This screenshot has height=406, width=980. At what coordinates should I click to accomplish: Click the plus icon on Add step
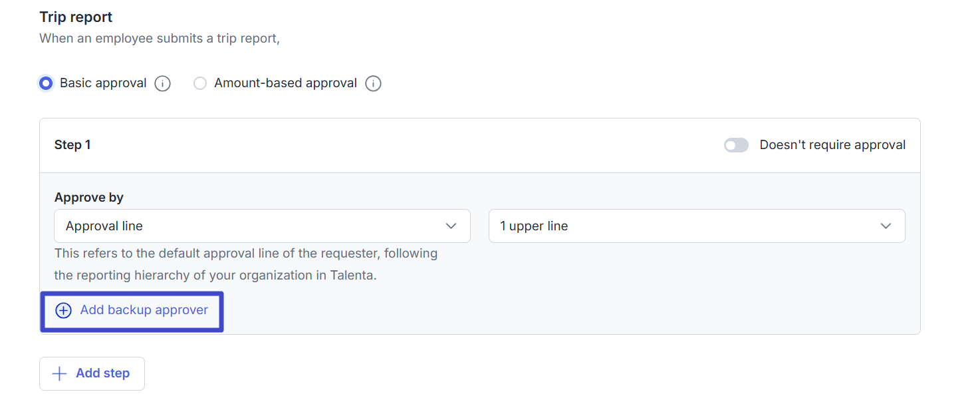pyautogui.click(x=59, y=373)
